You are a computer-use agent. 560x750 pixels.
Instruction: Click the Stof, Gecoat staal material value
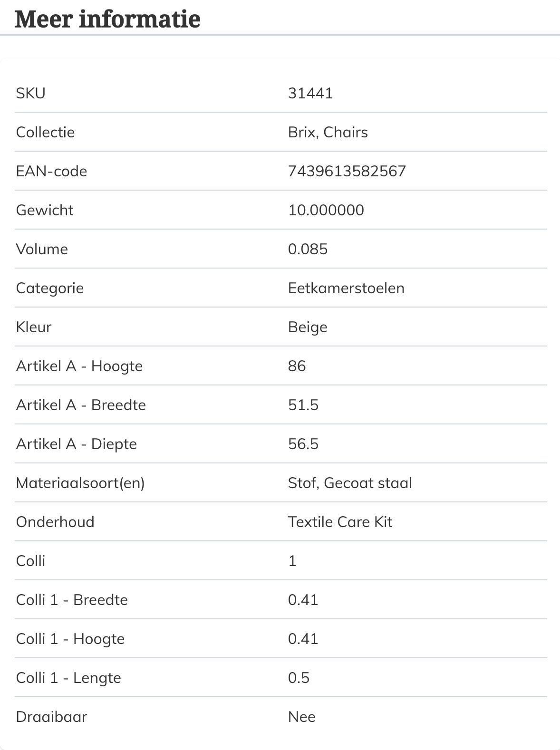tap(350, 483)
